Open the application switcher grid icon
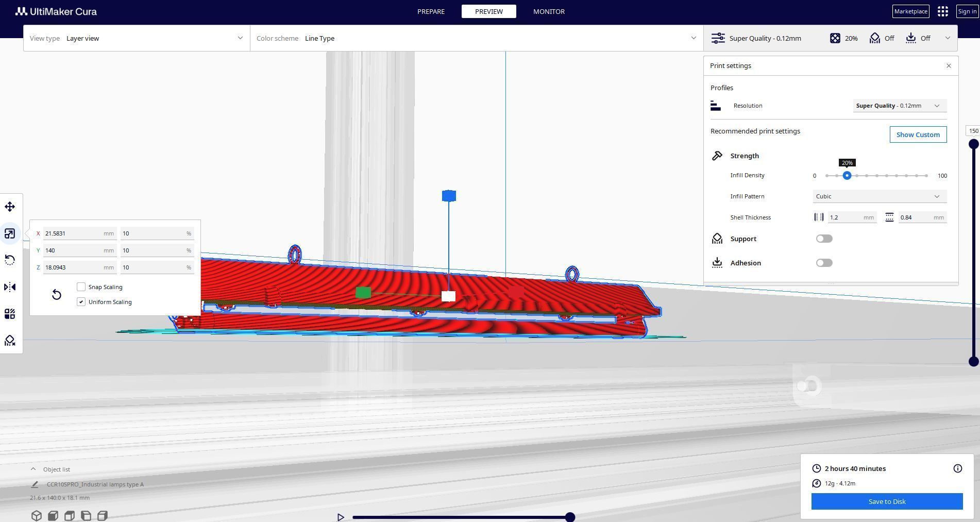980x522 pixels. click(942, 11)
